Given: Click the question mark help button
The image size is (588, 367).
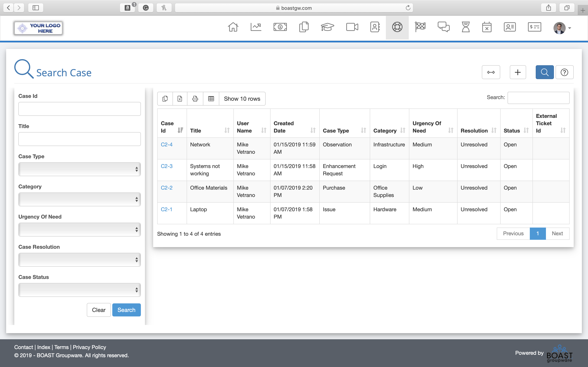Looking at the screenshot, I should pos(564,72).
